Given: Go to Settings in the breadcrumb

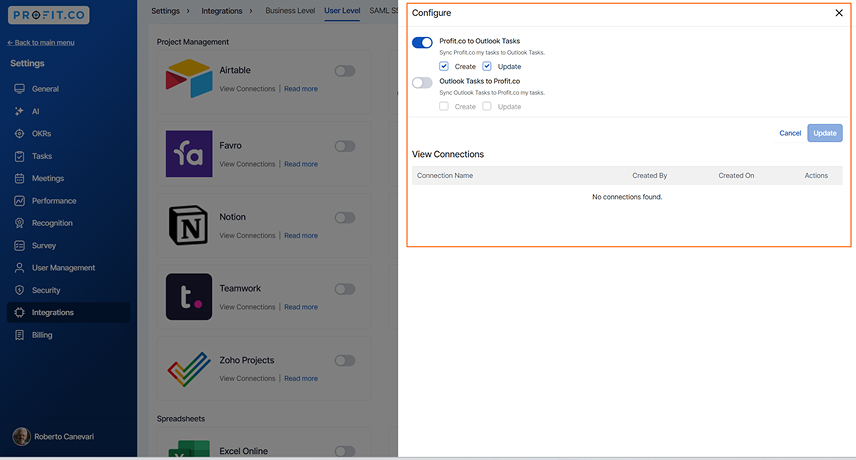Looking at the screenshot, I should (165, 11).
